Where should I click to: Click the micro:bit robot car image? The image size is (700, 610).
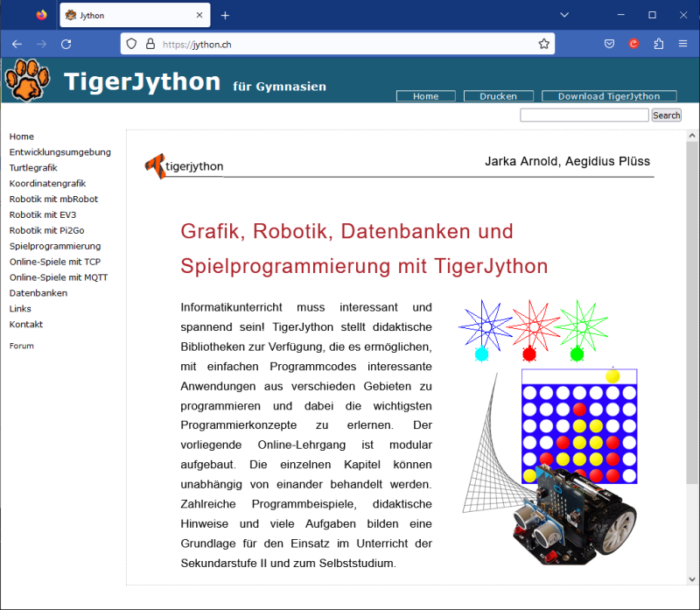574,515
